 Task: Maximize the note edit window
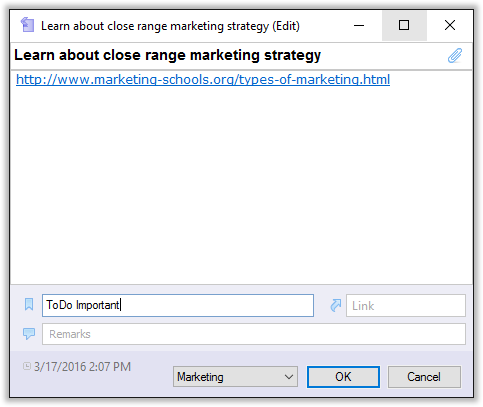coord(404,25)
